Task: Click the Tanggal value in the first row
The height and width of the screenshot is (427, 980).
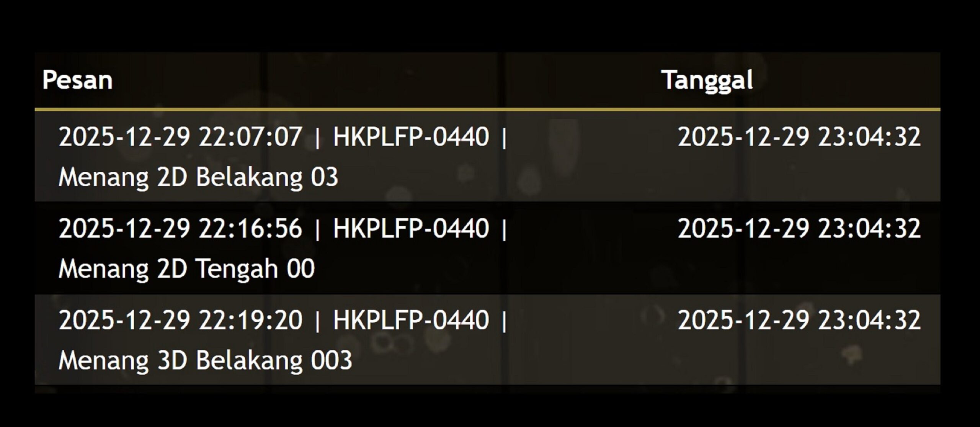Action: point(799,137)
